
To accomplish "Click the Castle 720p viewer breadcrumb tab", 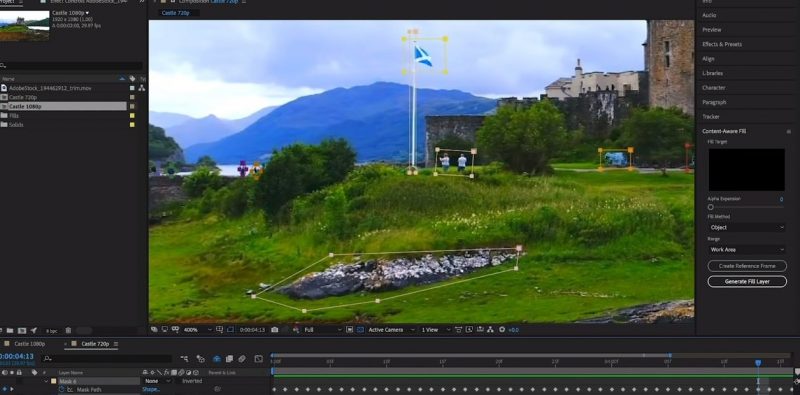I will point(176,13).
